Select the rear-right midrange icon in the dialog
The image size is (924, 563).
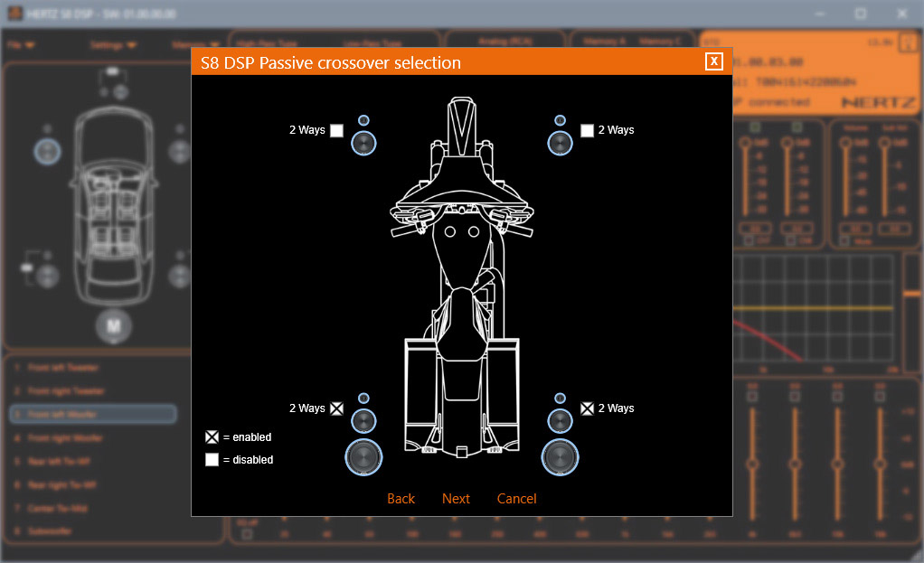coord(560,421)
